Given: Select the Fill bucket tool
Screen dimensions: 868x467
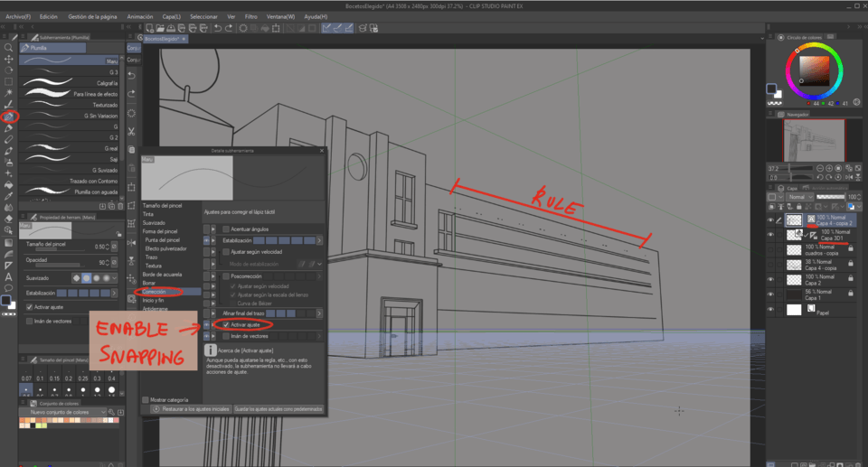Looking at the screenshot, I should [x=9, y=185].
